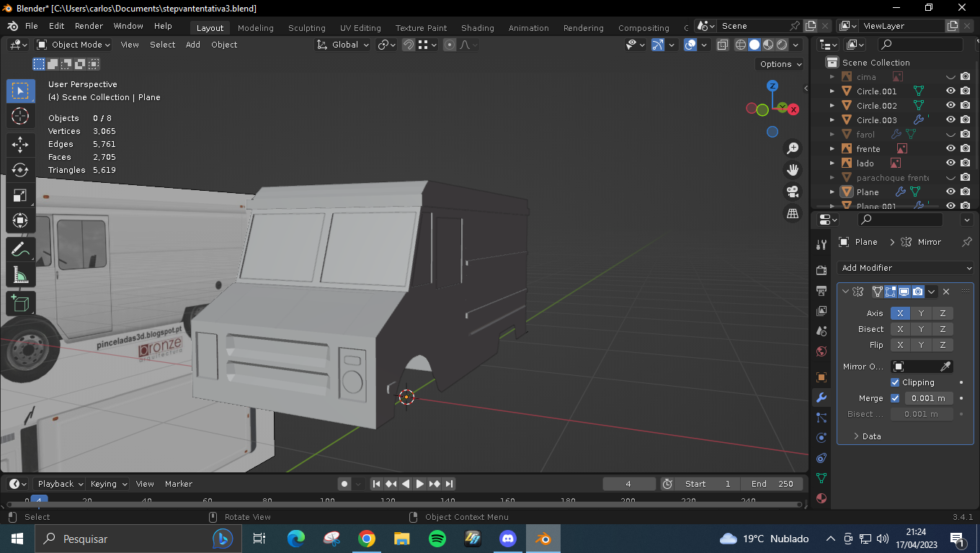
Task: Click the viewport Options button
Action: pyautogui.click(x=780, y=64)
